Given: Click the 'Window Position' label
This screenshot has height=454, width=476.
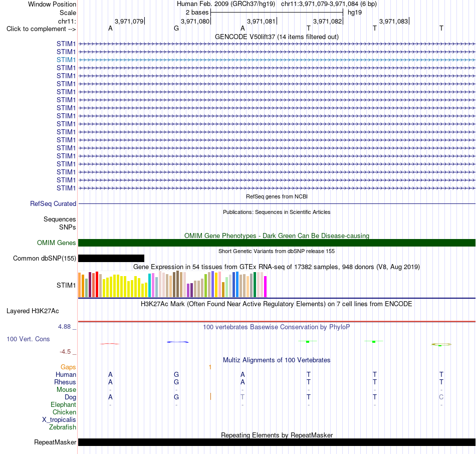Looking at the screenshot, I should point(52,4).
